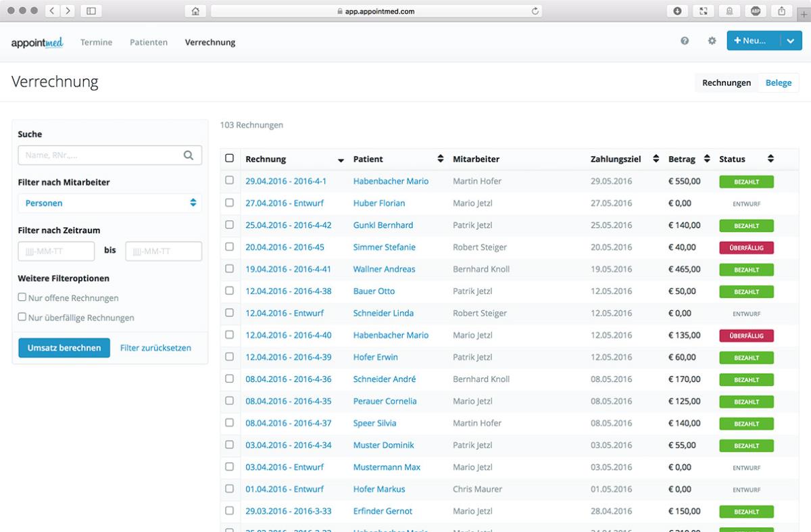Open invoice 29.04.2016 - 2016-4-1
The image size is (811, 532).
pos(286,181)
